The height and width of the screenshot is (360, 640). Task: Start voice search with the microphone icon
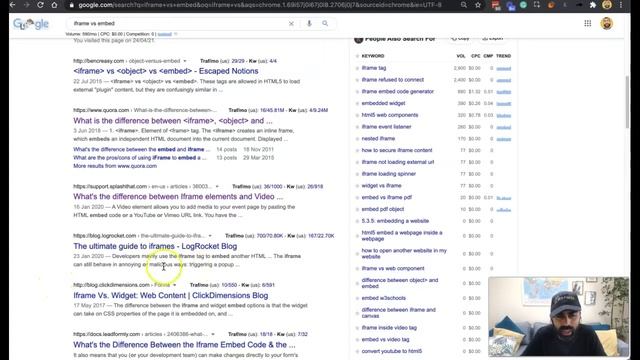[x=309, y=24]
